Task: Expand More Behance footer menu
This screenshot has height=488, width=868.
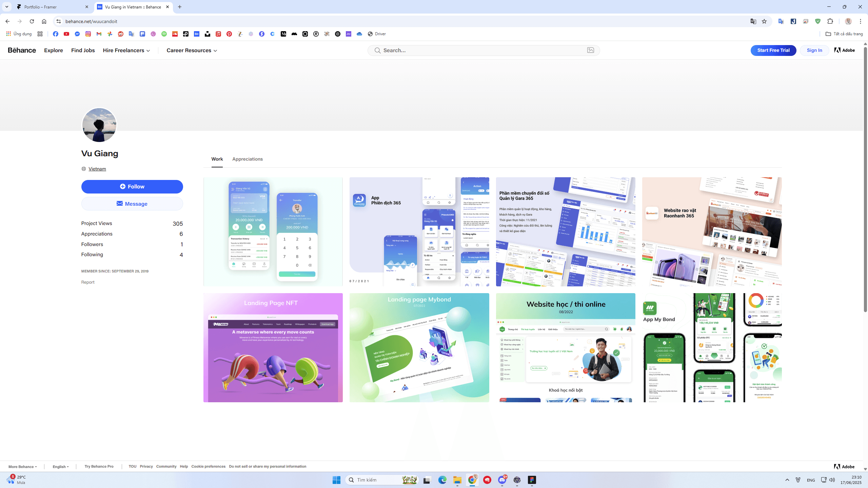Action: [22, 467]
